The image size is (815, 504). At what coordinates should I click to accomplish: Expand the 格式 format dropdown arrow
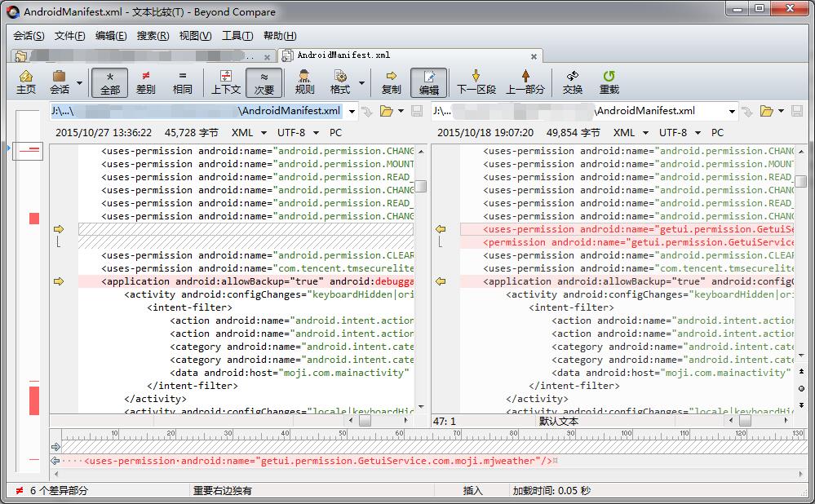tap(361, 82)
